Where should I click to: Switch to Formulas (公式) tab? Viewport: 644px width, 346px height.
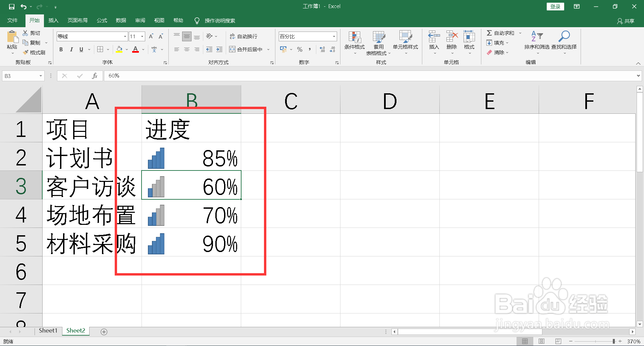pos(102,20)
